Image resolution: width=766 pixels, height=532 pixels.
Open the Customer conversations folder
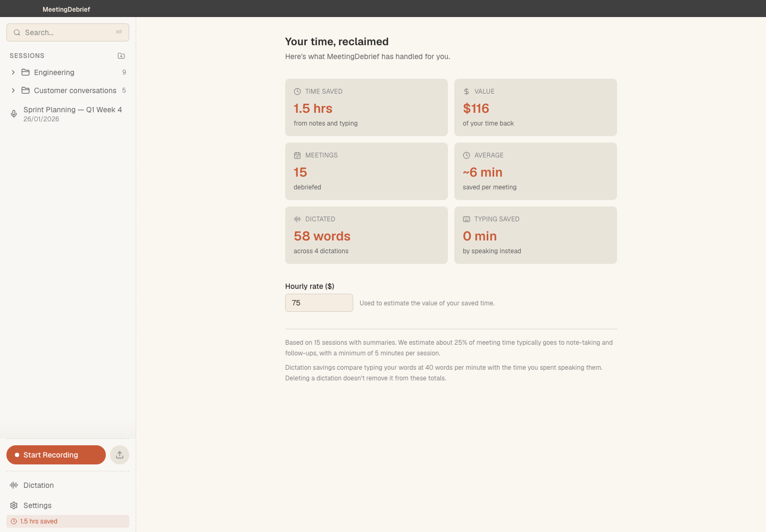click(68, 90)
